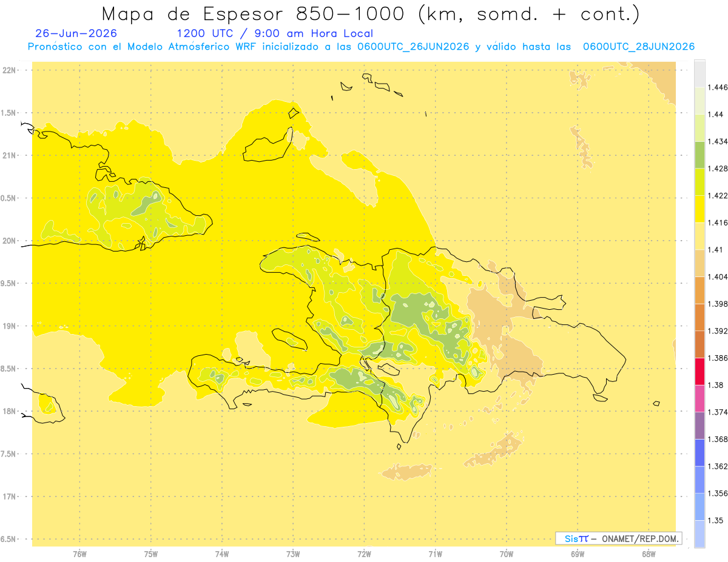The width and height of the screenshot is (728, 562).
Task: Click the 'Sisπ – ONAMET/REP.DOM.' credit box
Action: pyautogui.click(x=618, y=538)
